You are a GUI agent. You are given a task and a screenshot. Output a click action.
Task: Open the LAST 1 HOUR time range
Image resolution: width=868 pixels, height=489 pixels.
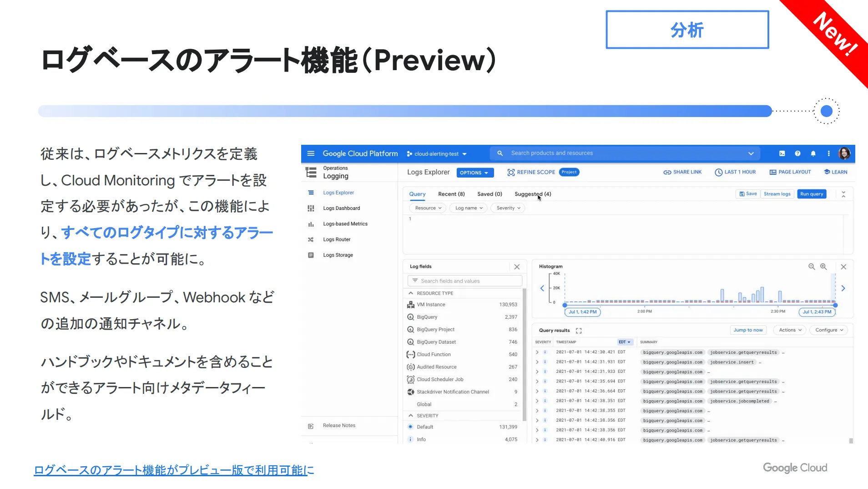tap(735, 172)
